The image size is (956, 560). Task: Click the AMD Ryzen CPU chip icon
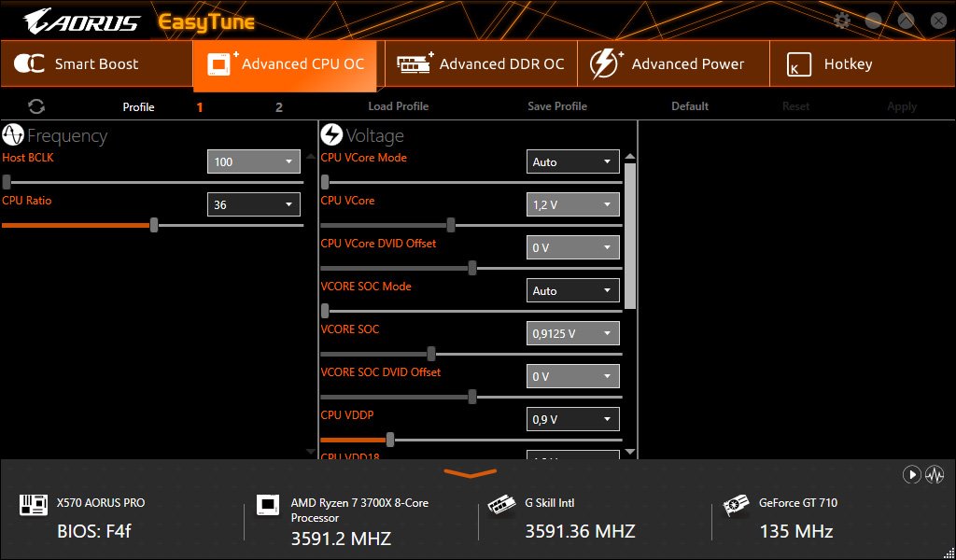click(x=268, y=507)
